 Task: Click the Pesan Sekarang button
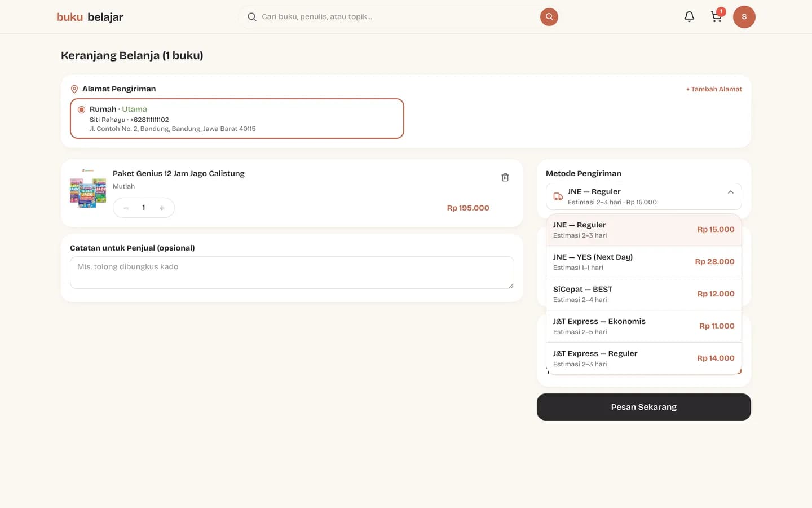(644, 407)
